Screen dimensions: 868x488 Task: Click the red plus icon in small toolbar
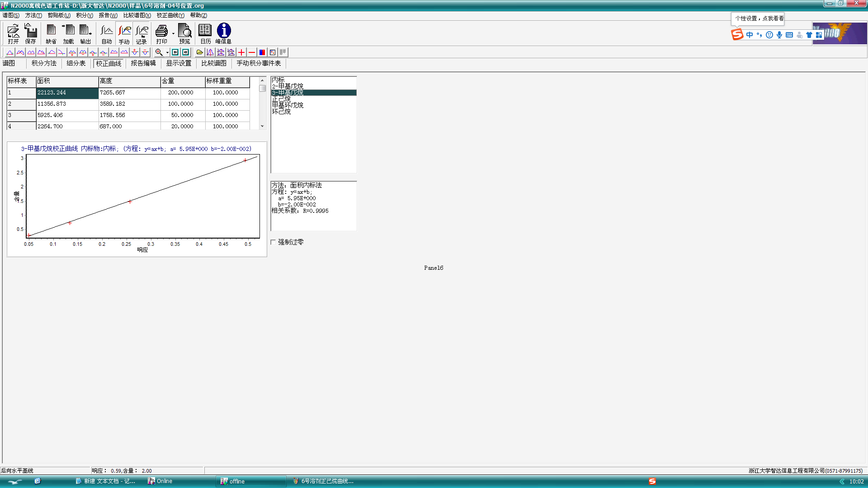(241, 52)
